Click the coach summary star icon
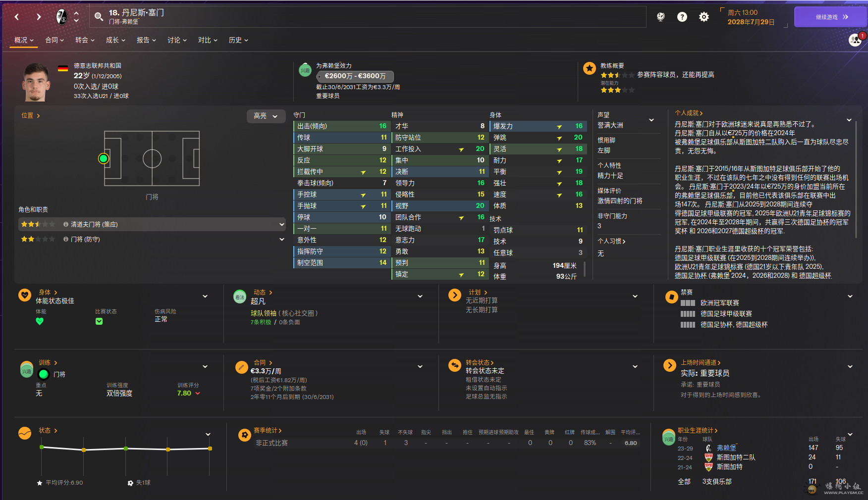The height and width of the screenshot is (500, 868). [590, 68]
